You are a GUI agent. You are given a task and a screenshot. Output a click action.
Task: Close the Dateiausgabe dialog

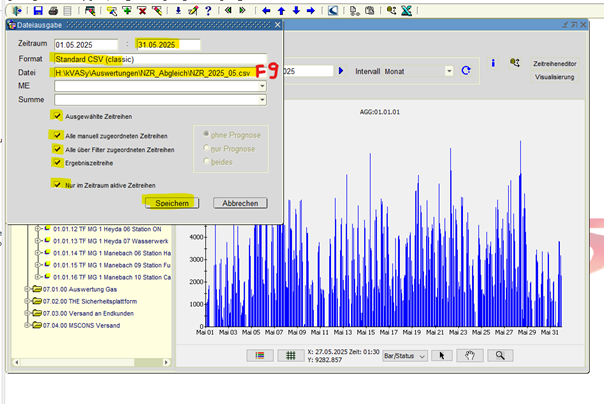[277, 25]
